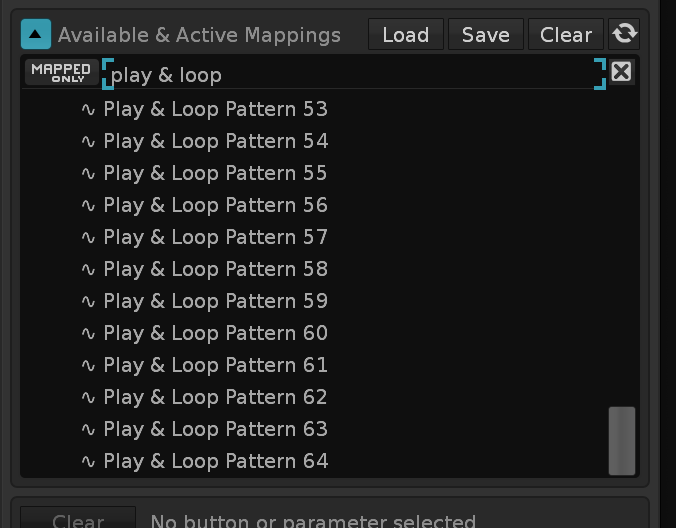Click the Clear button beside Save
676x528 pixels.
coord(566,34)
